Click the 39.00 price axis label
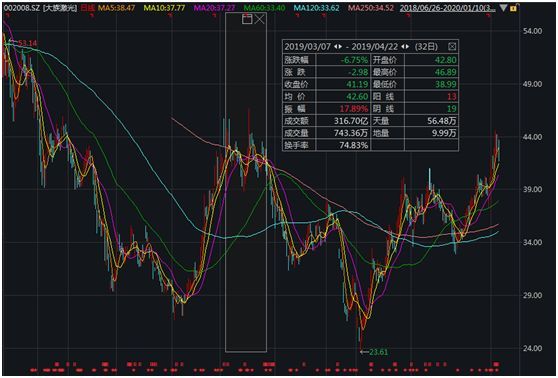This screenshot has width=558, height=378. 532,190
